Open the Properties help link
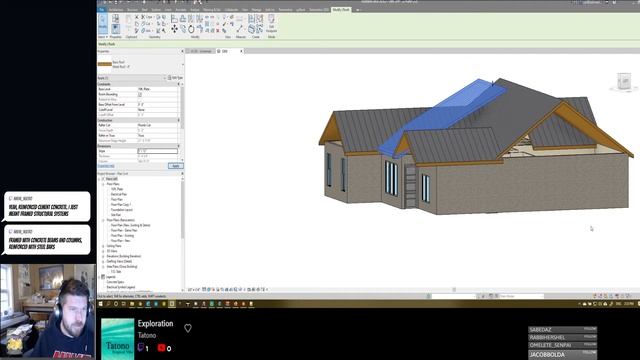The width and height of the screenshot is (640, 360). (x=106, y=166)
